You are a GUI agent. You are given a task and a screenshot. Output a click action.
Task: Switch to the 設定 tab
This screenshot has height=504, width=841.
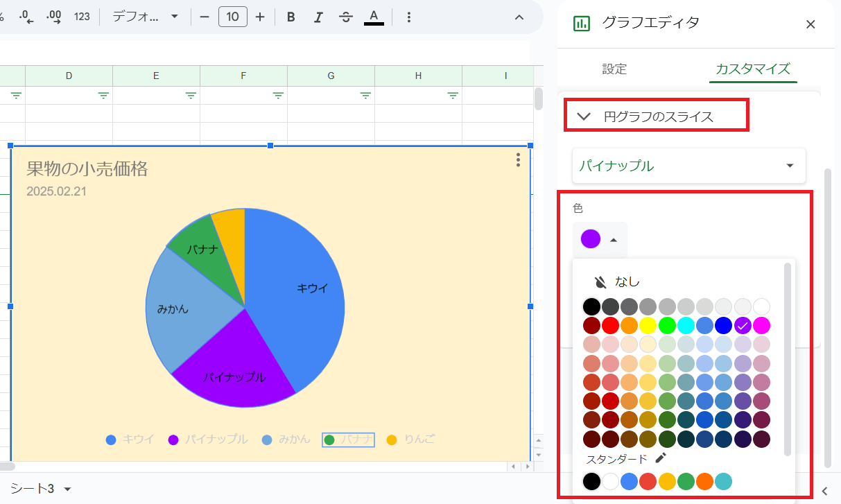(x=614, y=69)
